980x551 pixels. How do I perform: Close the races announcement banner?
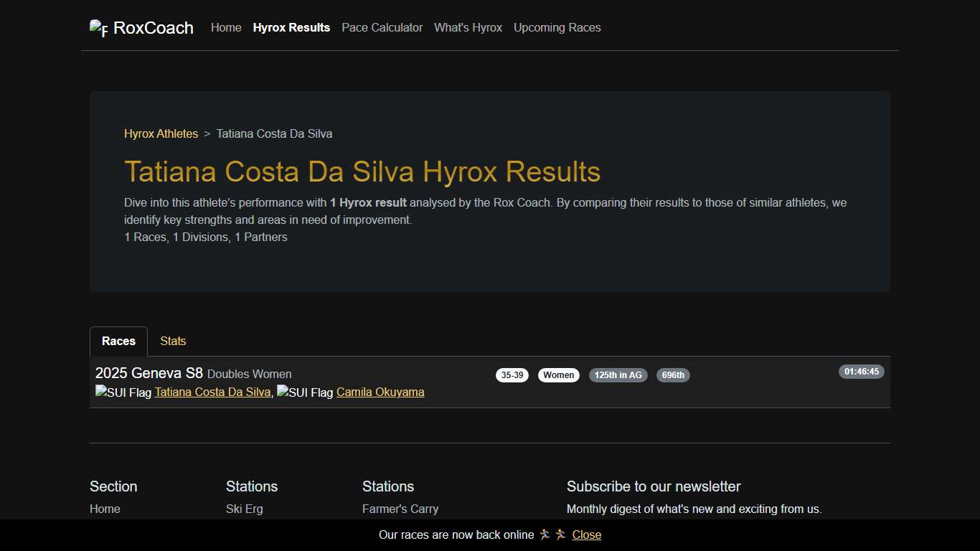(x=586, y=534)
